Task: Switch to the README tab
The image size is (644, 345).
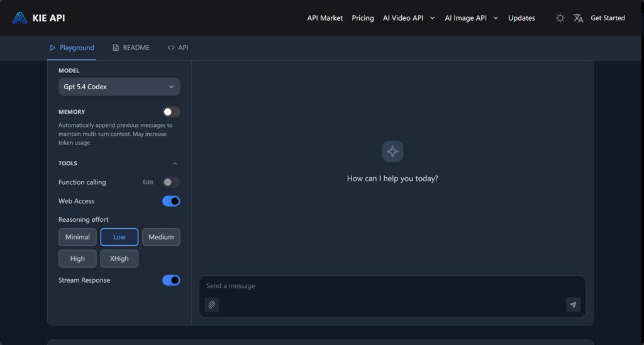Action: 131,48
